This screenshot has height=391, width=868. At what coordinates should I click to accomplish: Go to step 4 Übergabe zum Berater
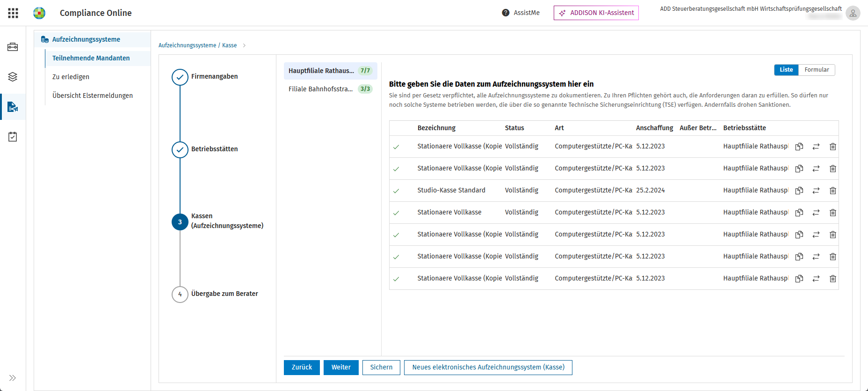click(x=215, y=294)
